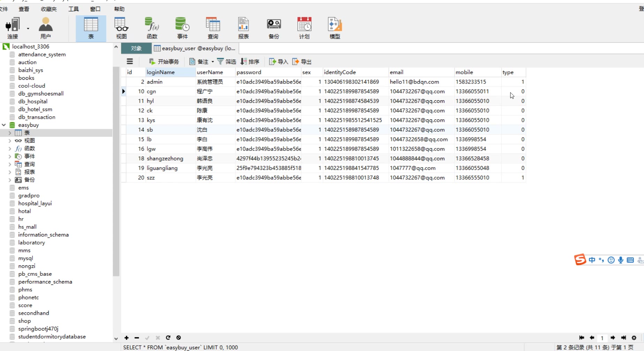Toggle the Sogou voice input microphone
The image size is (644, 351).
tap(621, 260)
